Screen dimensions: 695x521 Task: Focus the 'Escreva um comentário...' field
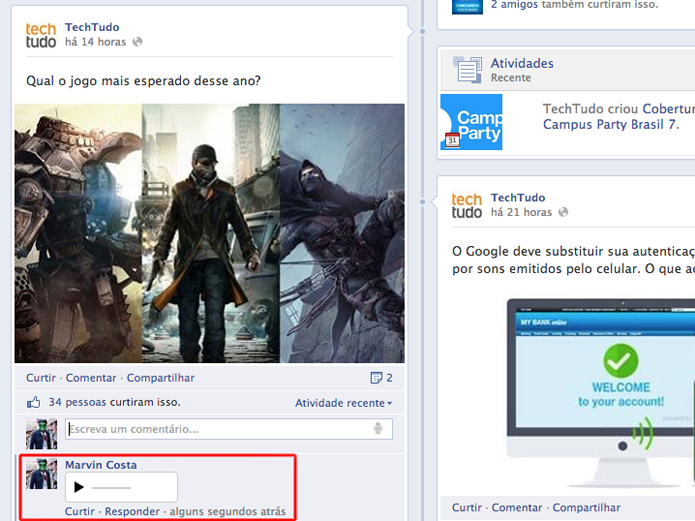(x=229, y=429)
